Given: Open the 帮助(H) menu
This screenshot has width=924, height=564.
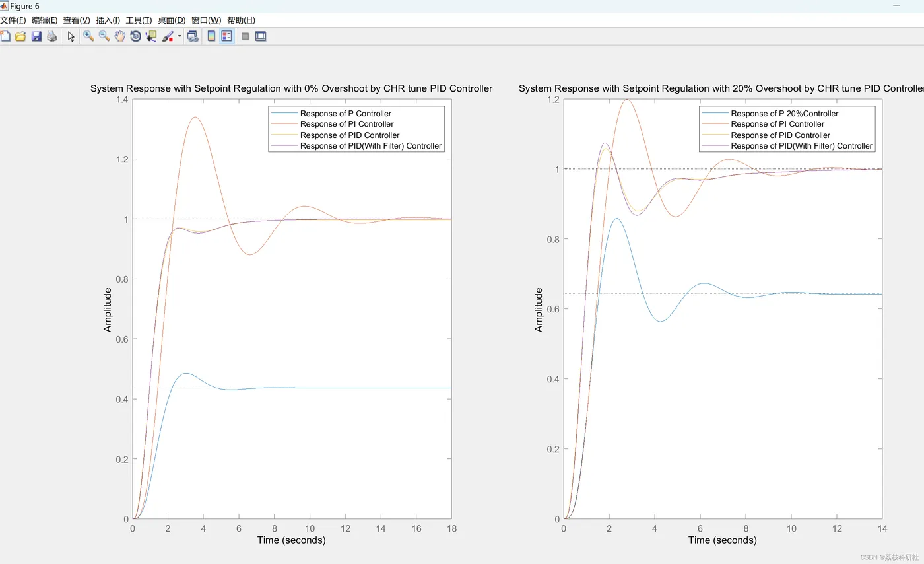Looking at the screenshot, I should point(241,20).
